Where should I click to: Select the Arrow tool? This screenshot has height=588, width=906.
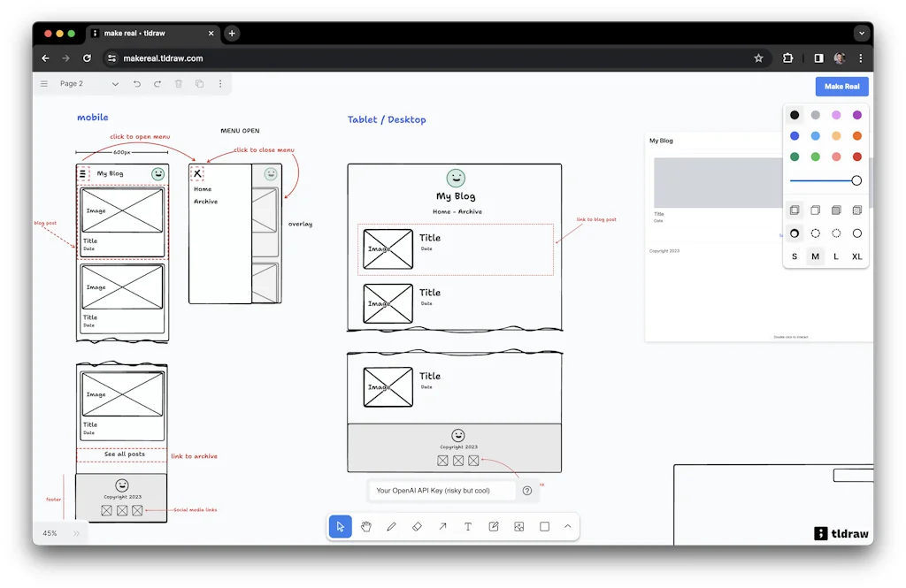pyautogui.click(x=442, y=526)
